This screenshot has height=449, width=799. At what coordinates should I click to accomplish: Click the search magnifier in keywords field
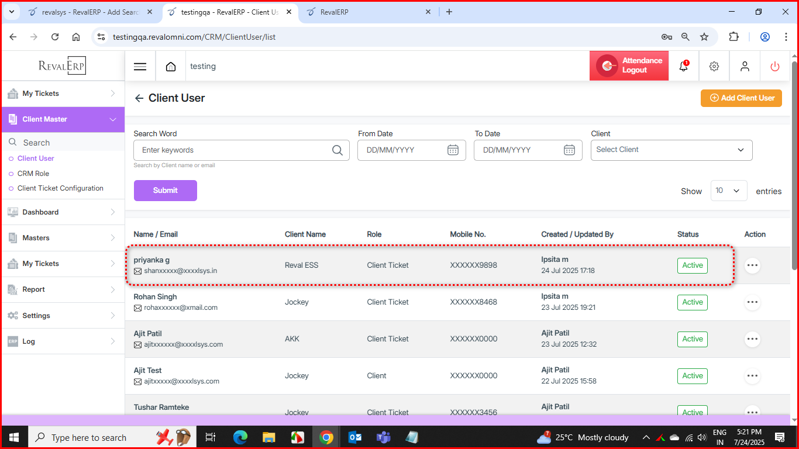(x=337, y=150)
